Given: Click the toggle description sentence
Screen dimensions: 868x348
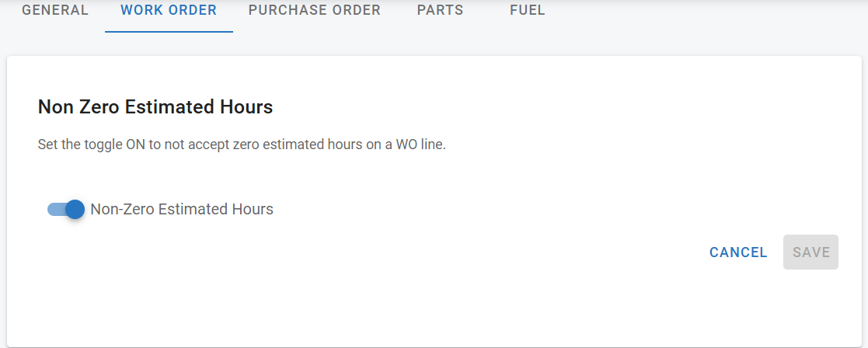Looking at the screenshot, I should pyautogui.click(x=242, y=144).
